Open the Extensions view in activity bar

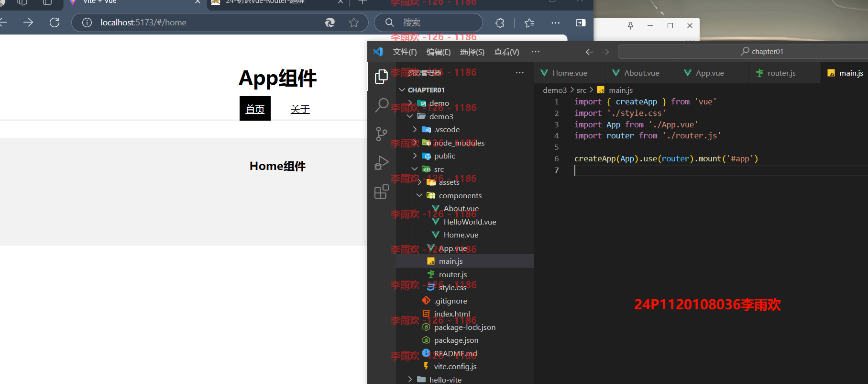click(381, 192)
